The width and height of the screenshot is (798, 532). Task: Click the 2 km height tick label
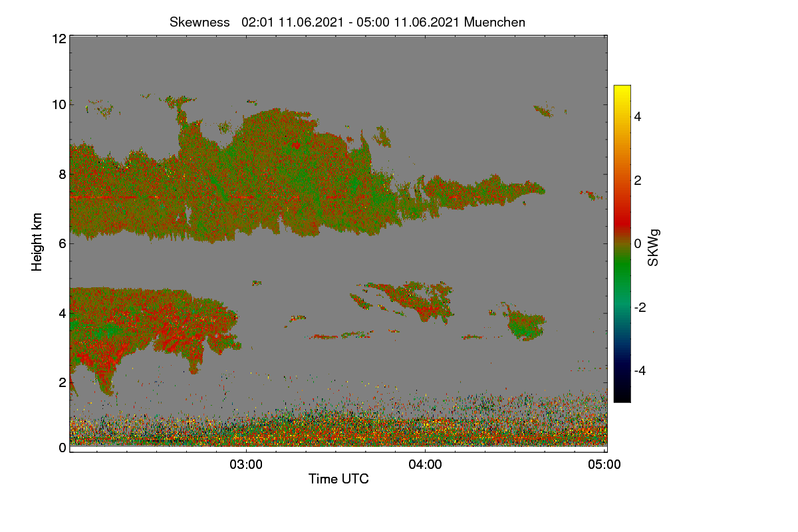click(63, 382)
